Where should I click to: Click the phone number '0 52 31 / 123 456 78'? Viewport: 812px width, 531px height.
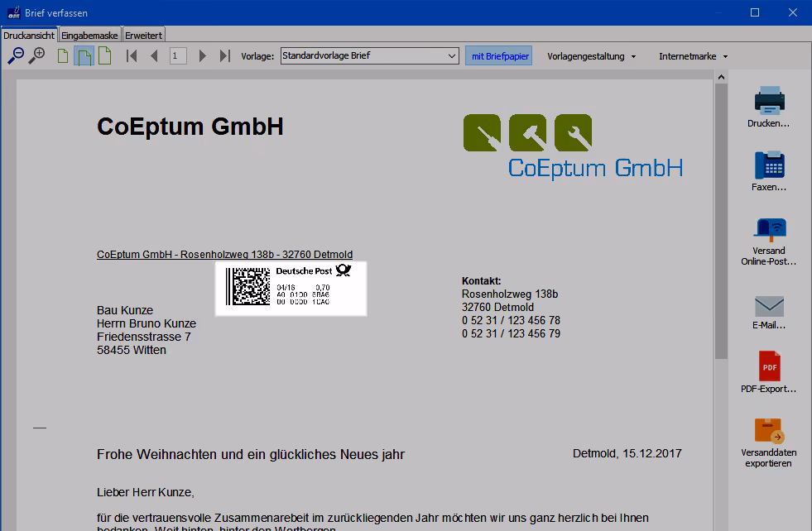coord(512,320)
